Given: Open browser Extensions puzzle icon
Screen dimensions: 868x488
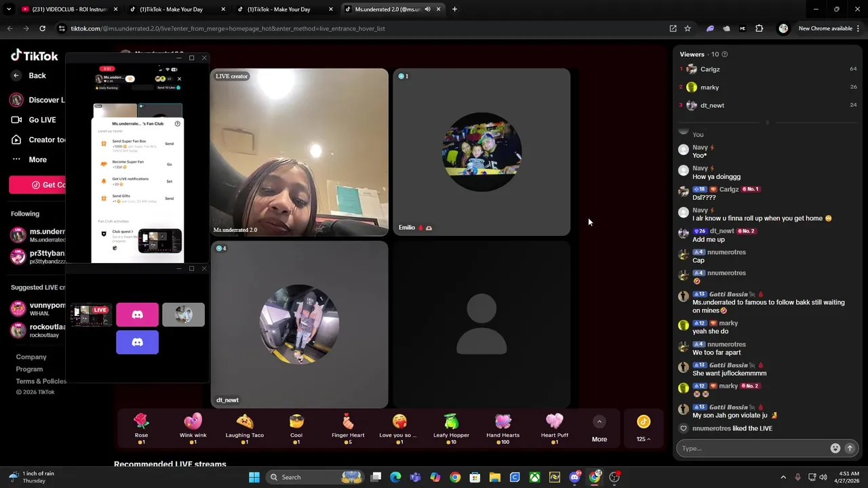Looking at the screenshot, I should point(759,28).
